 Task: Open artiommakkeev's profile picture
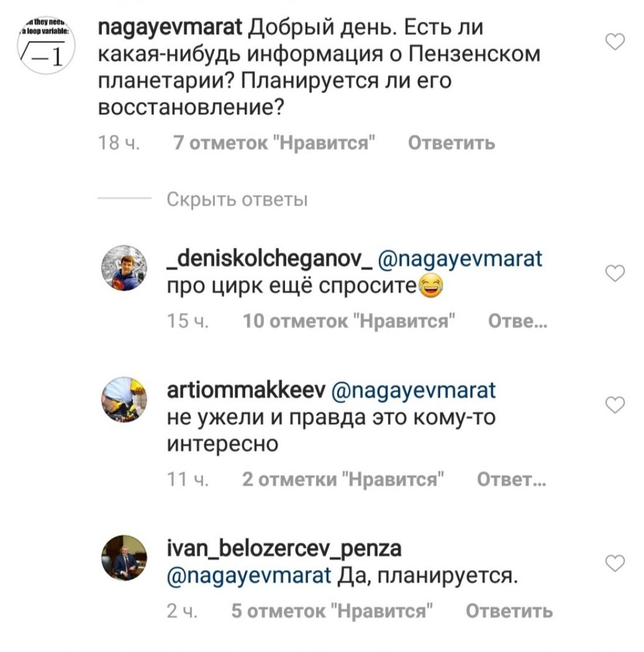click(124, 400)
